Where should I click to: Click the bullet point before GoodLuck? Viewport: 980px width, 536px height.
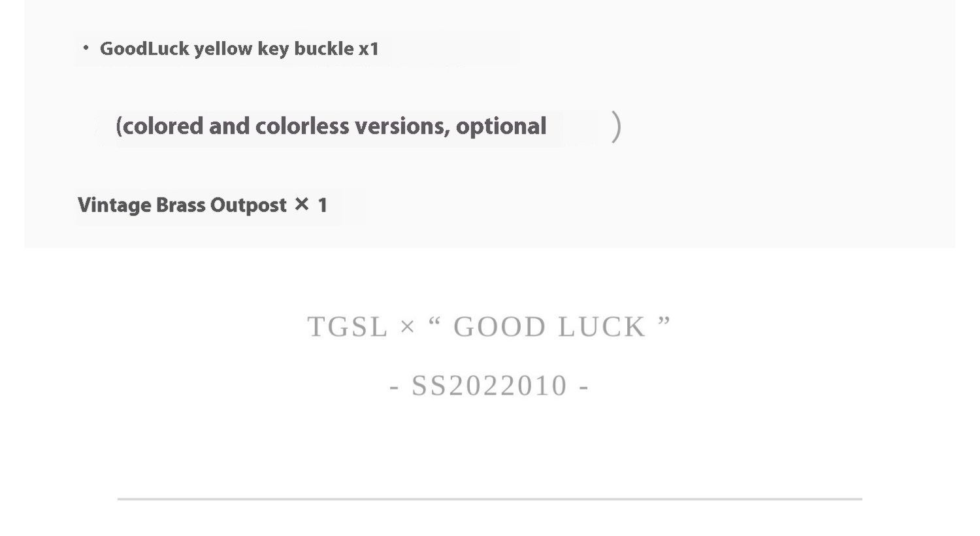coord(86,48)
